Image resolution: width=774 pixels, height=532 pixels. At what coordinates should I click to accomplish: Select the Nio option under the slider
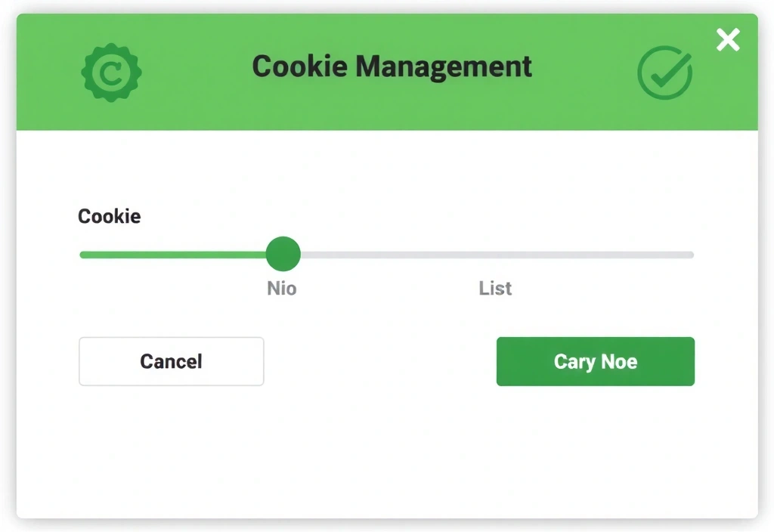point(281,288)
